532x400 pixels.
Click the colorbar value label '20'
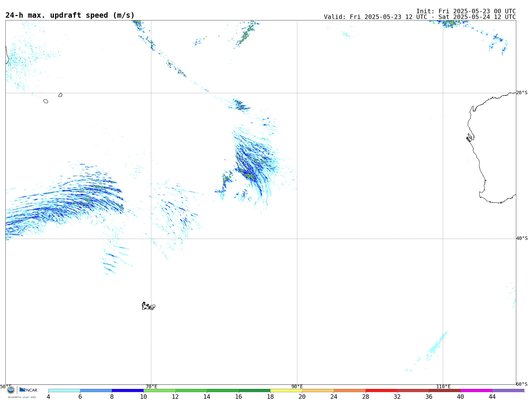coord(302,397)
